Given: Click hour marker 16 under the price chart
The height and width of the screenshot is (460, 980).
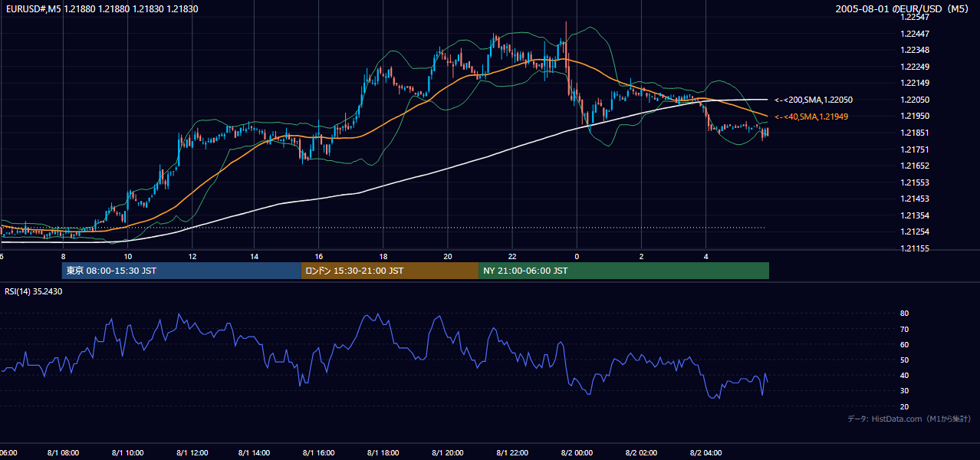Looking at the screenshot, I should coord(320,257).
